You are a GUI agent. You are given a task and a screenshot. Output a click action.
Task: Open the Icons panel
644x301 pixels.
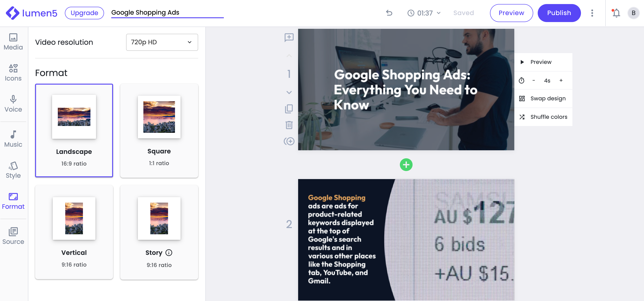pyautogui.click(x=13, y=73)
